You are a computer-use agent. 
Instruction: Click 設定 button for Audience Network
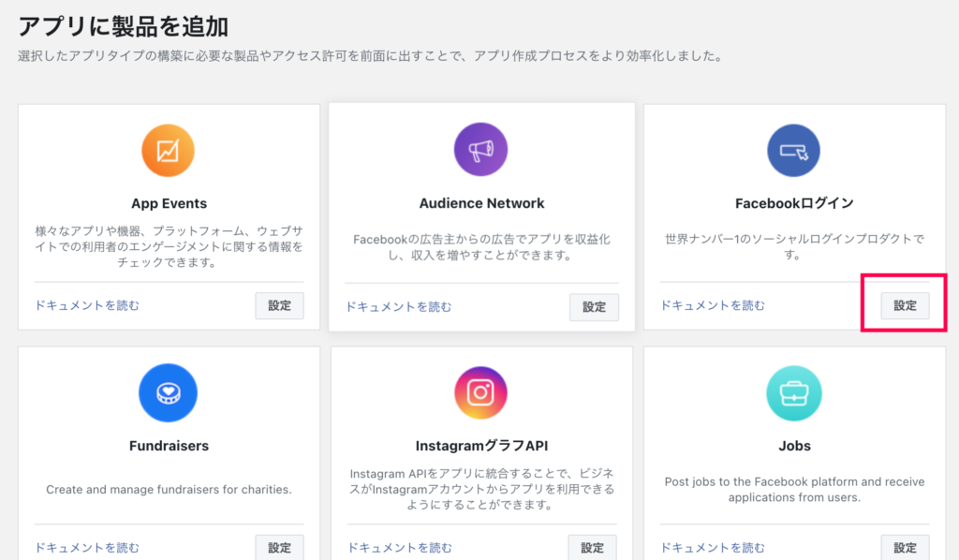click(594, 307)
